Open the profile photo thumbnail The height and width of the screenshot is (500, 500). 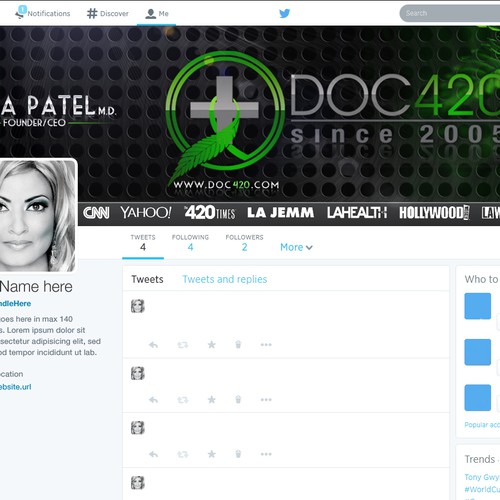pos(38,215)
